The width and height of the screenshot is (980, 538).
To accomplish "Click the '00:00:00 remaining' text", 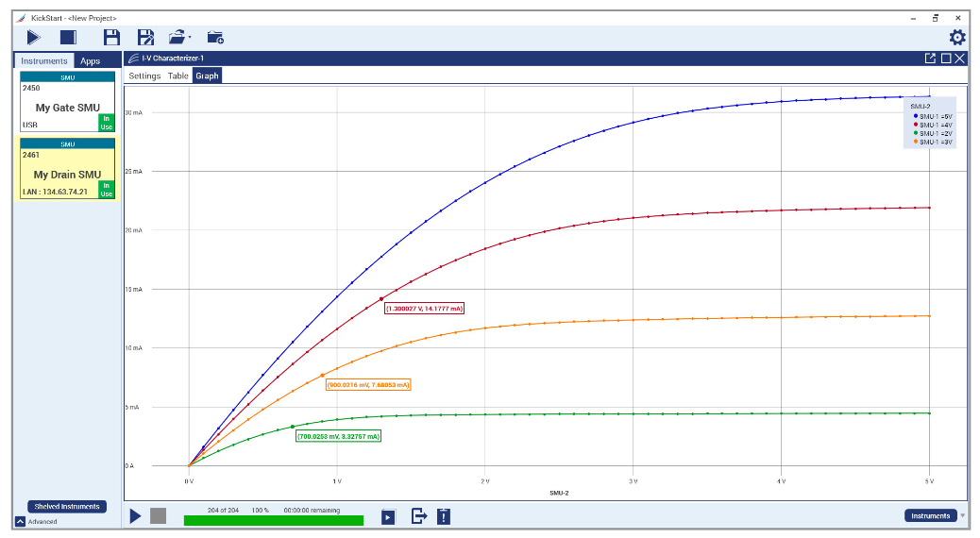I will point(312,510).
